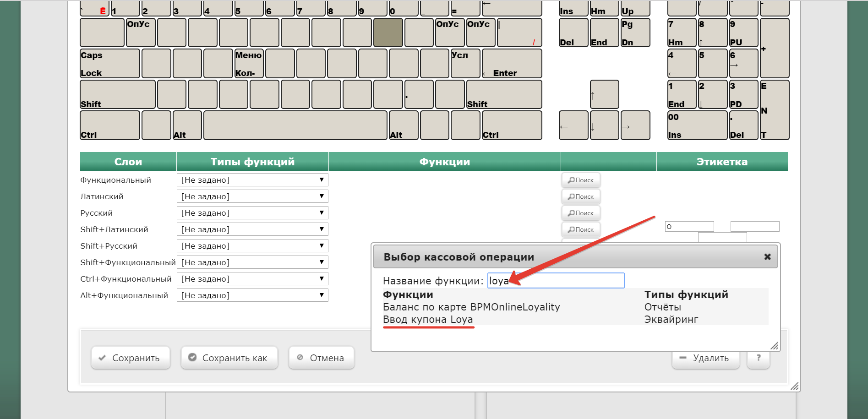Click numpad key '00 Ins'
Screen dimensions: 868x419
tap(698, 125)
